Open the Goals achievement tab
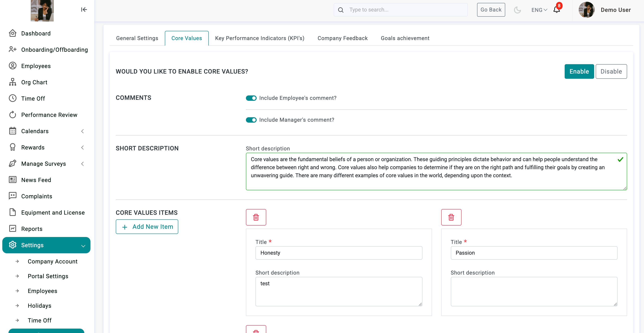 tap(405, 38)
